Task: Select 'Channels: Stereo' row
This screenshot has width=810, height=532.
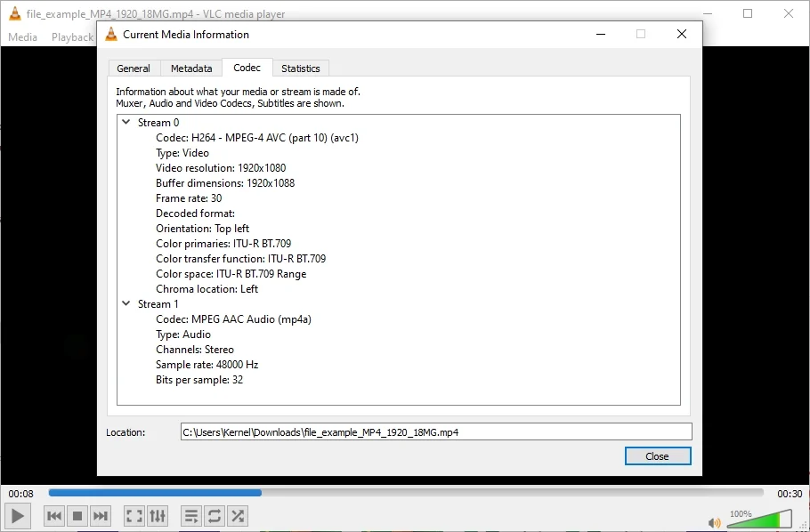Action: 195,349
